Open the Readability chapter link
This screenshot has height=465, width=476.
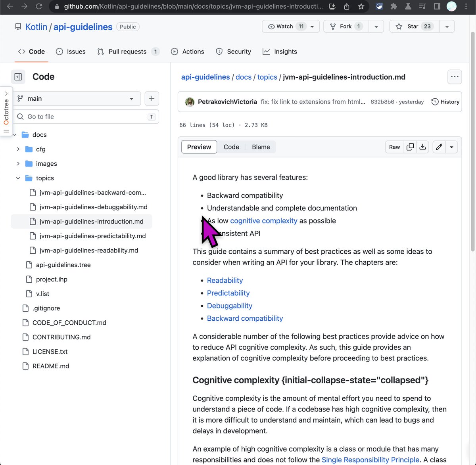[225, 280]
